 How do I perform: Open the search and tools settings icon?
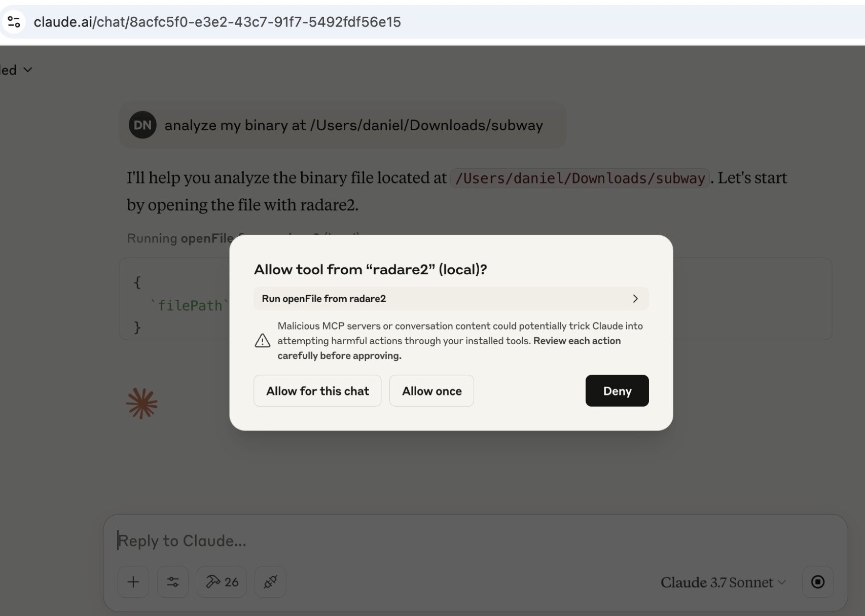pyautogui.click(x=172, y=582)
